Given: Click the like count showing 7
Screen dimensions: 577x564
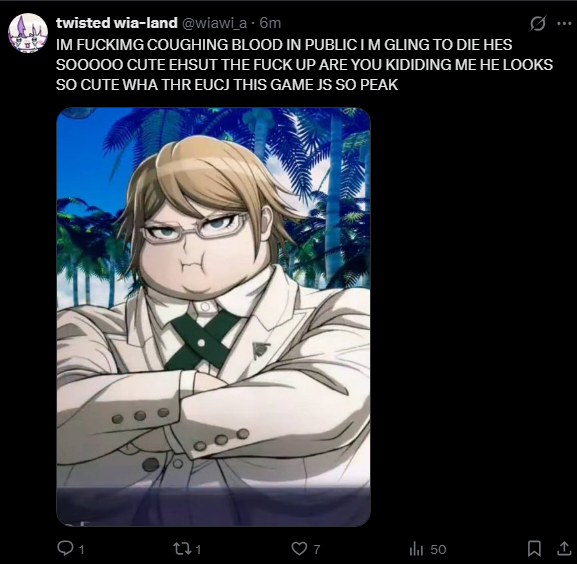Looking at the screenshot, I should 316,550.
